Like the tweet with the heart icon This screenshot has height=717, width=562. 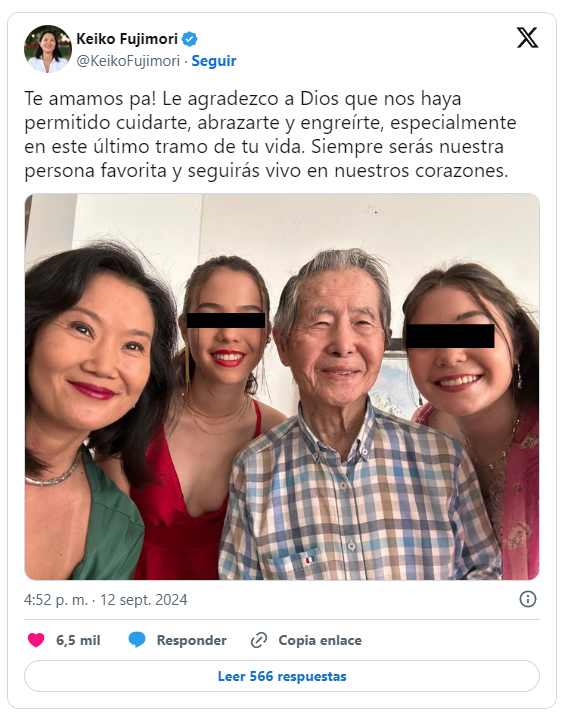pos(36,640)
